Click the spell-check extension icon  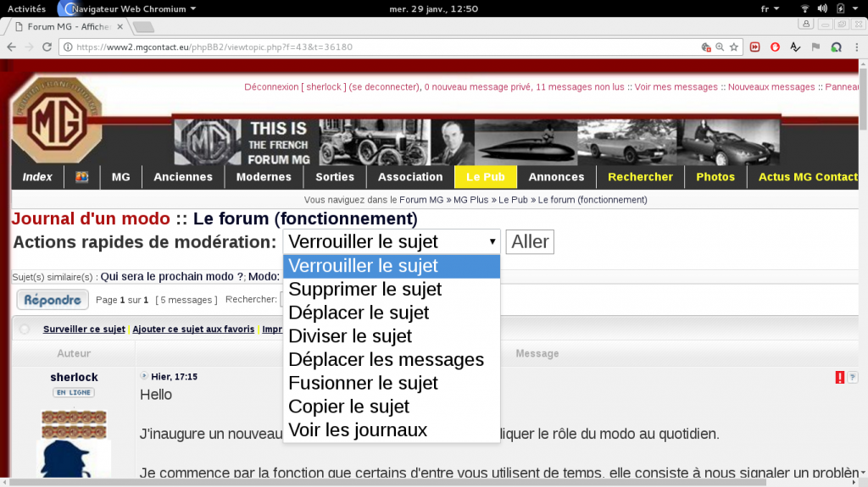pos(795,47)
